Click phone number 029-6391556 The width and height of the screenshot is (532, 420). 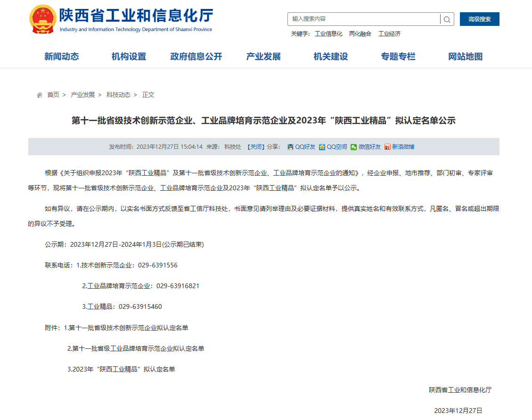point(158,266)
